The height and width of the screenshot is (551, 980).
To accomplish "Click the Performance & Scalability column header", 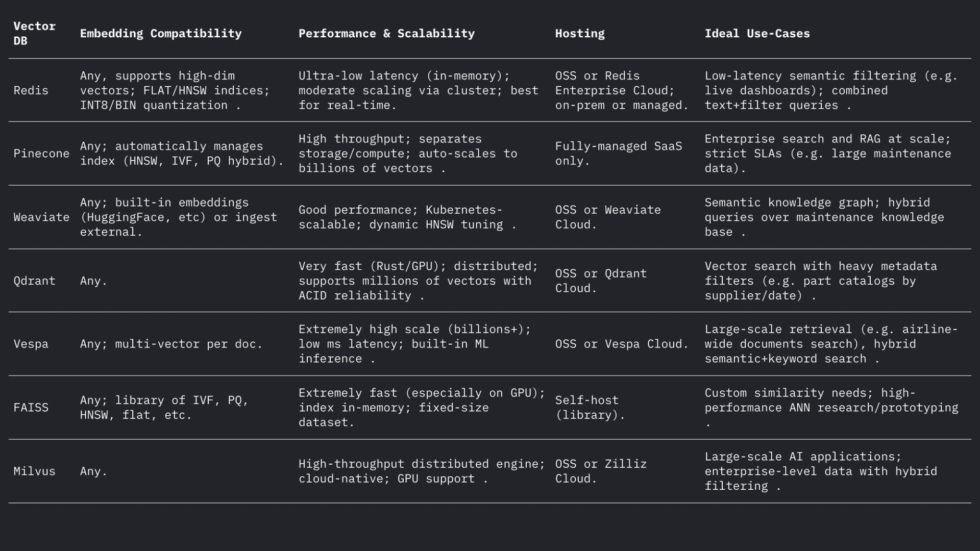I will (x=386, y=34).
